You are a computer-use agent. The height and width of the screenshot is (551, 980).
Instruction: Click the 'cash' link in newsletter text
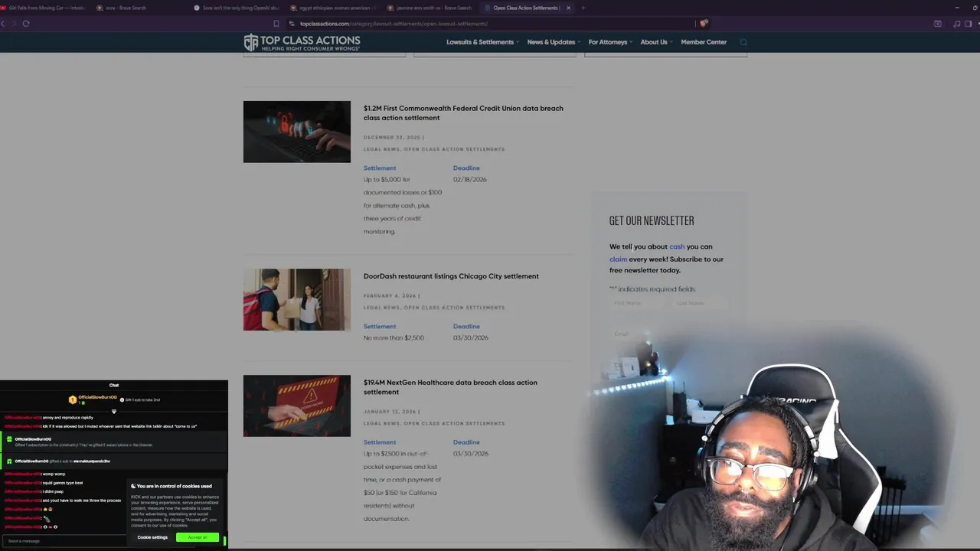click(677, 246)
